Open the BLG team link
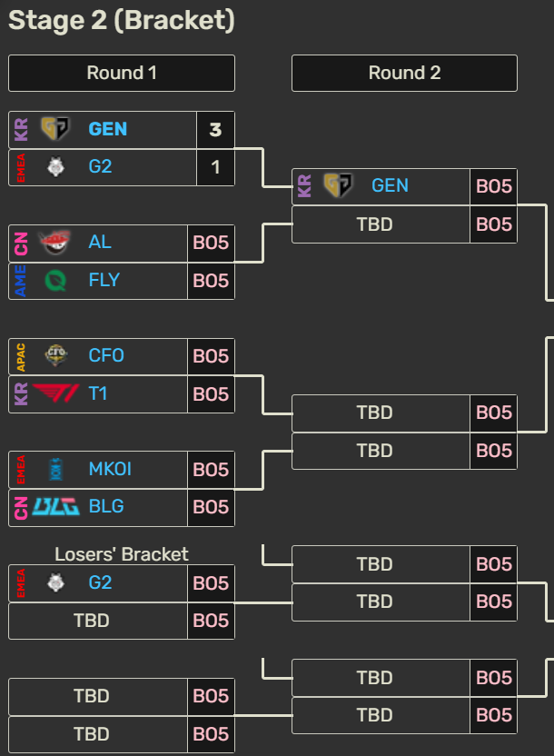 point(106,506)
